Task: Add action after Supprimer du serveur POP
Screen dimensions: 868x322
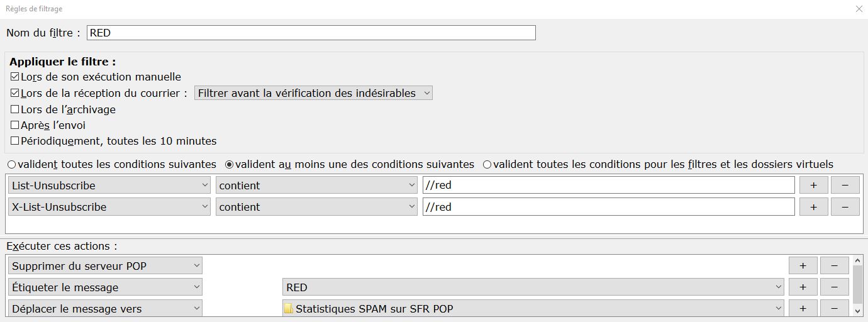Action: point(803,266)
